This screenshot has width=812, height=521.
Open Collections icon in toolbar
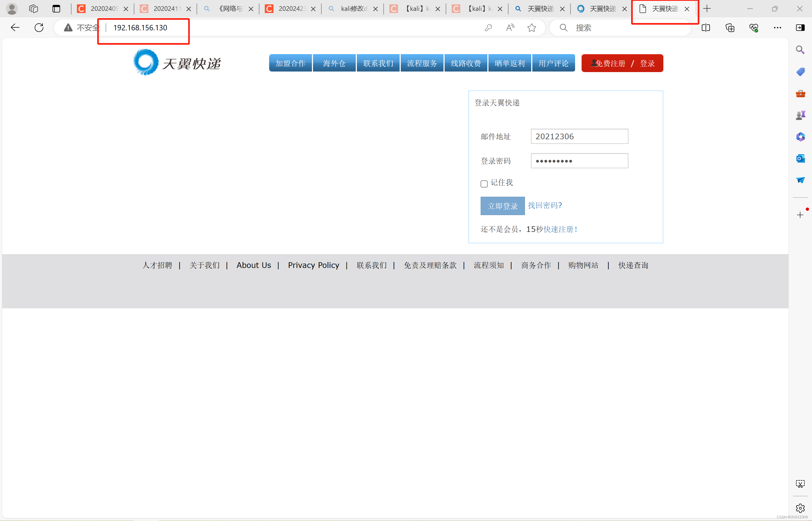tap(730, 28)
